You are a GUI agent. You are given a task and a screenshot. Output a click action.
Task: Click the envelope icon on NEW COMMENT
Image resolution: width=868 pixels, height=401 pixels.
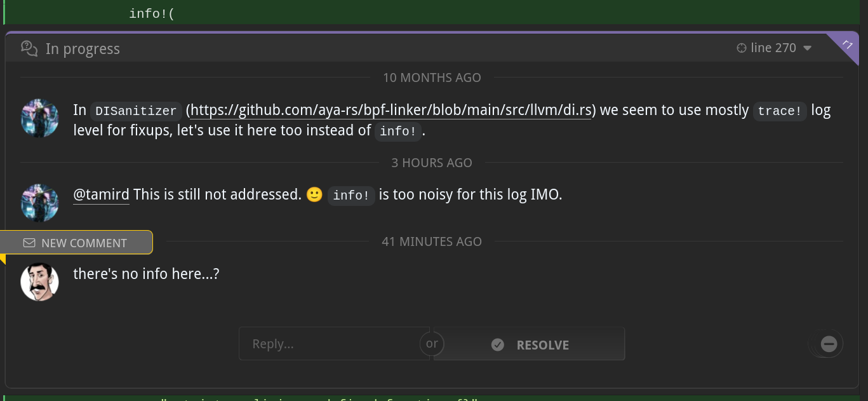click(x=29, y=243)
